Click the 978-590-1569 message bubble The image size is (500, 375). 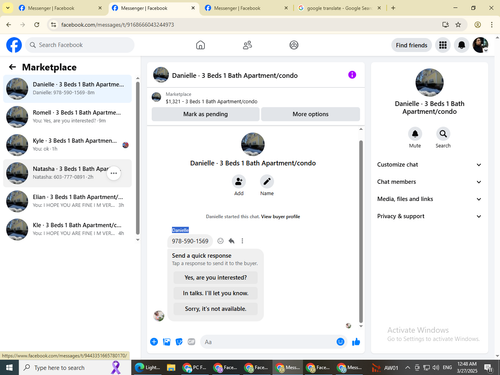point(190,241)
